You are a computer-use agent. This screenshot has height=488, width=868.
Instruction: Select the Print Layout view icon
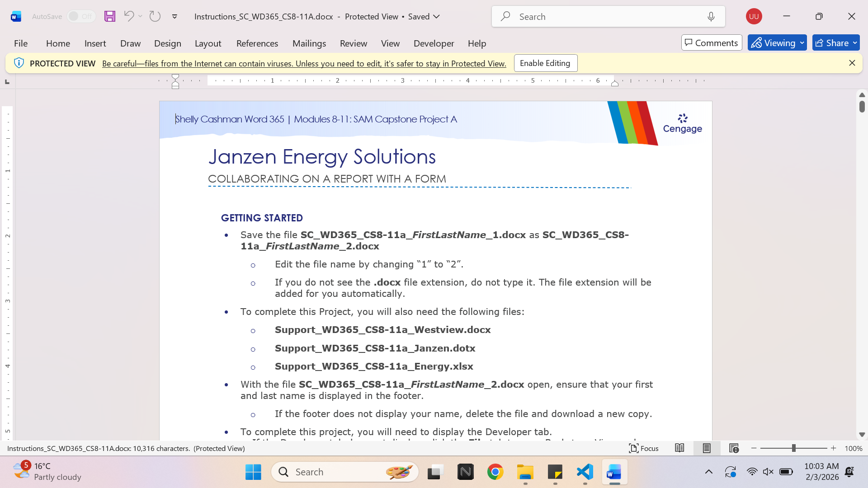click(x=707, y=448)
